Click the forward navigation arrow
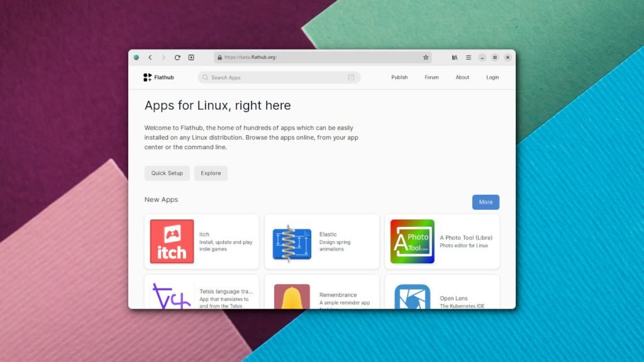The width and height of the screenshot is (644, 362). (x=164, y=57)
